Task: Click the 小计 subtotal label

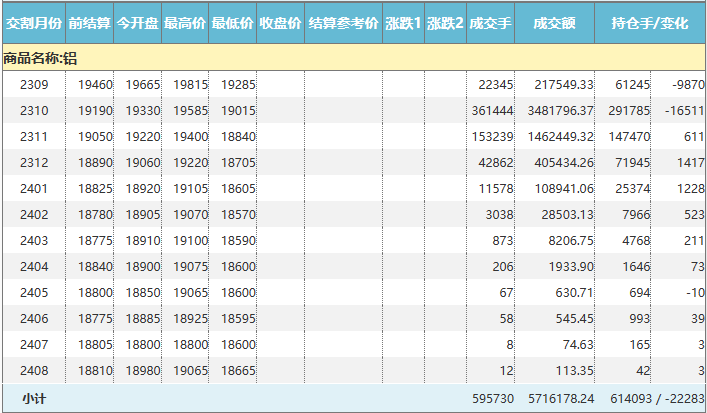Action: (34, 398)
